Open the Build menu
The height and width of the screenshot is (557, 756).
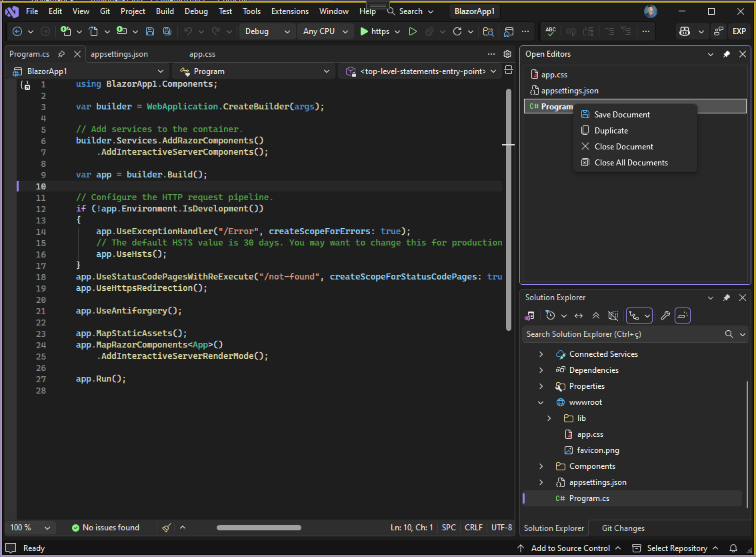coord(165,11)
